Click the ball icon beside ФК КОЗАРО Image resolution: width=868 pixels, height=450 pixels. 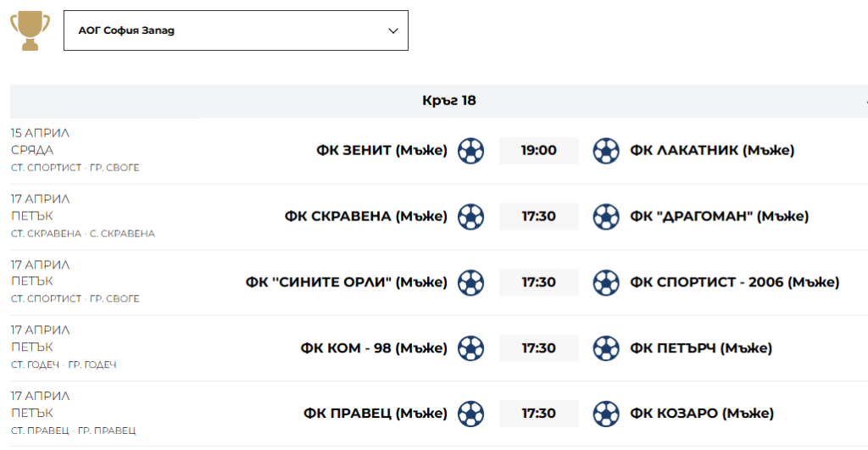[x=606, y=414]
